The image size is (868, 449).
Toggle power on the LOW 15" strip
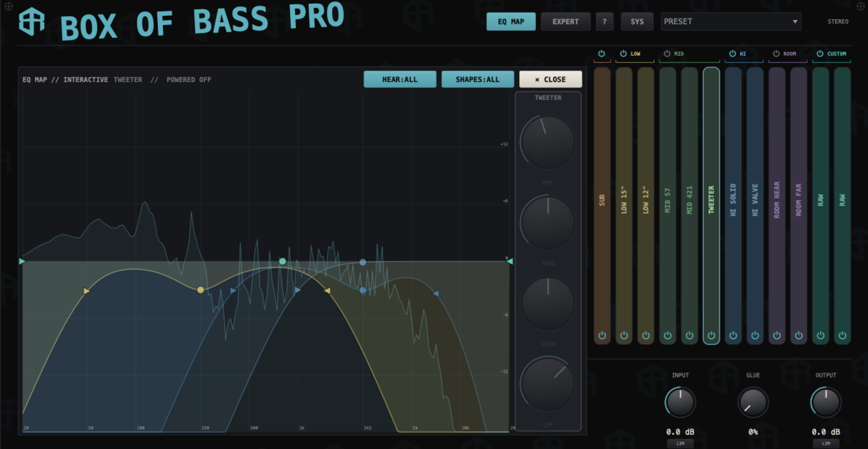tap(624, 336)
